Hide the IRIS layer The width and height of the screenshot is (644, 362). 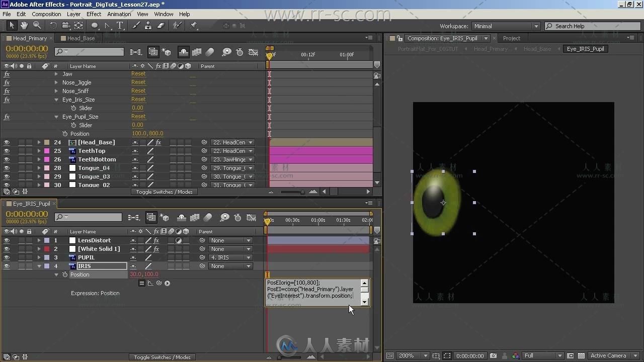(x=7, y=266)
